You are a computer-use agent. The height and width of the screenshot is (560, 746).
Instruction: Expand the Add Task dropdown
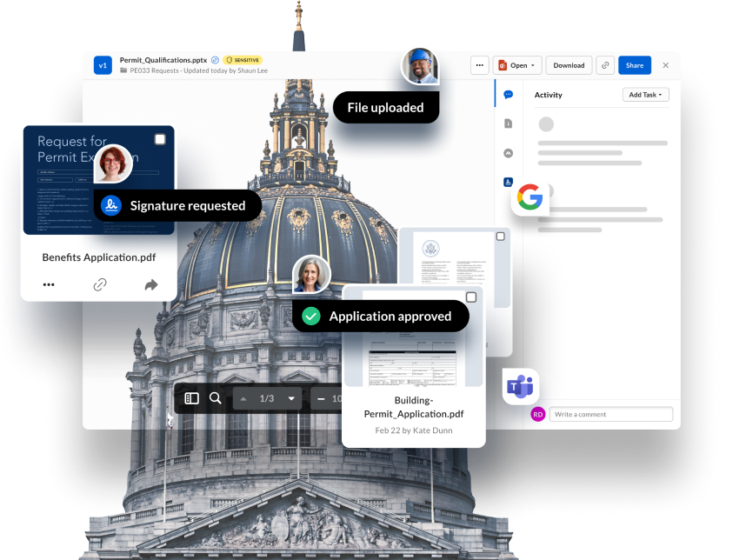[645, 95]
